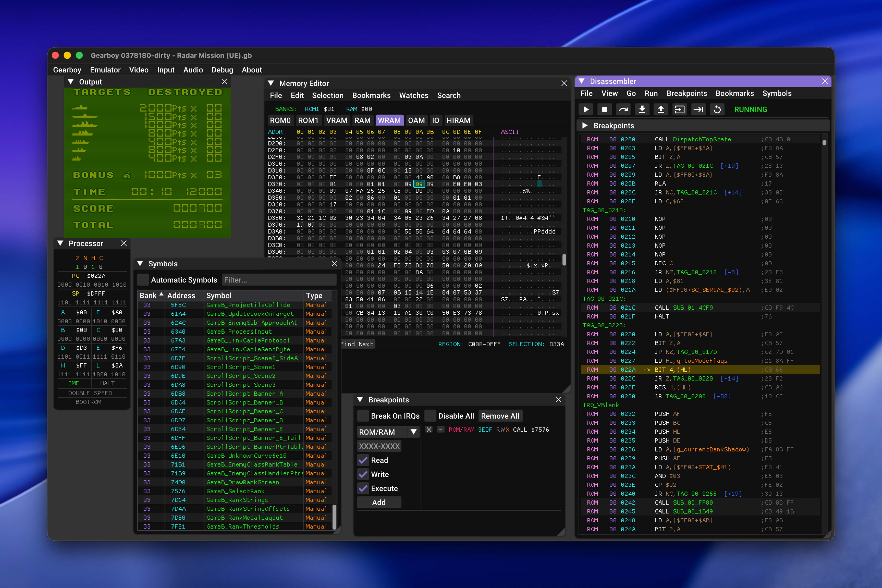Click the CALL DispatchTopState line
The image size is (882, 588).
[x=700, y=139]
